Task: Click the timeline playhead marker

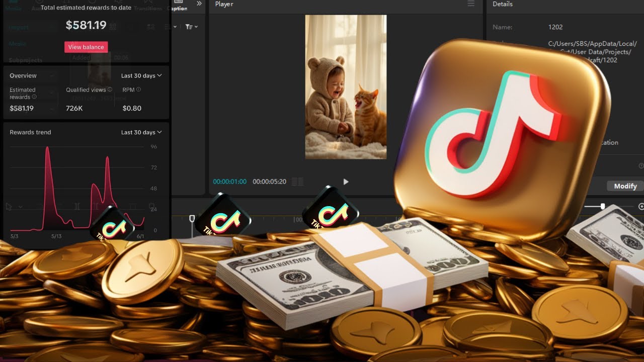Action: (192, 219)
